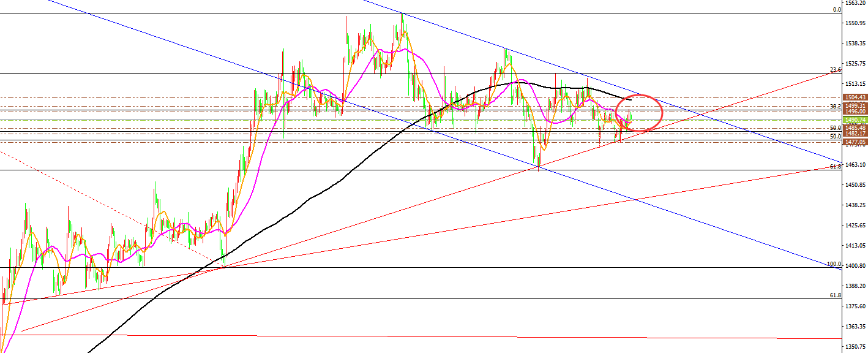868x353 pixels.
Task: Click the 1504.43 brown price tag
Action: click(855, 97)
